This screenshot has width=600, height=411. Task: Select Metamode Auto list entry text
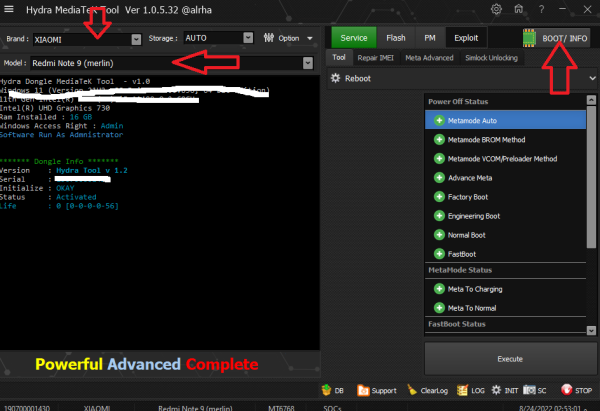click(x=472, y=121)
